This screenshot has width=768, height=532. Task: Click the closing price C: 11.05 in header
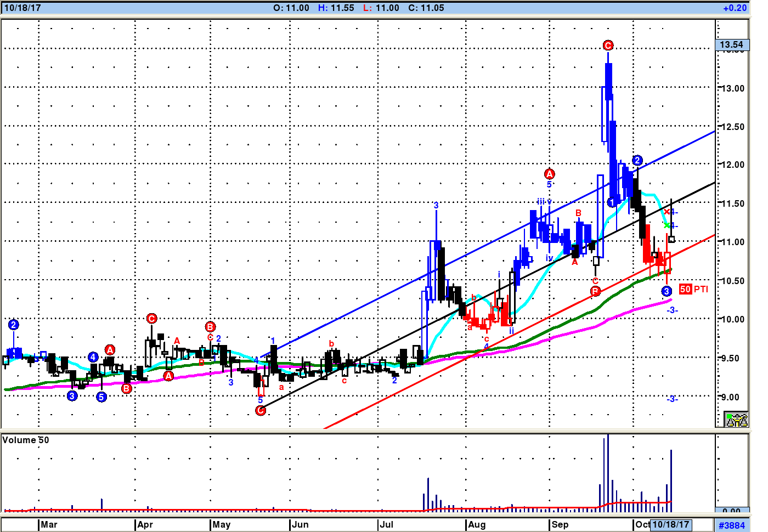point(426,8)
